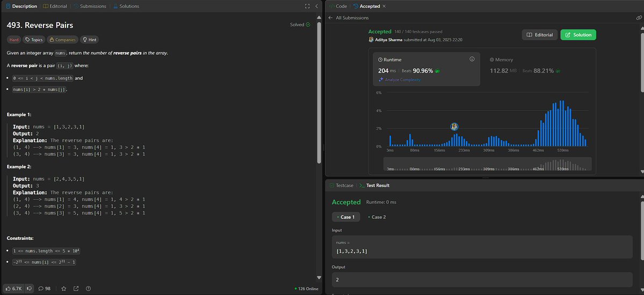Close the Accepted submission tab
Viewport: 644px width, 295px height.
[384, 6]
